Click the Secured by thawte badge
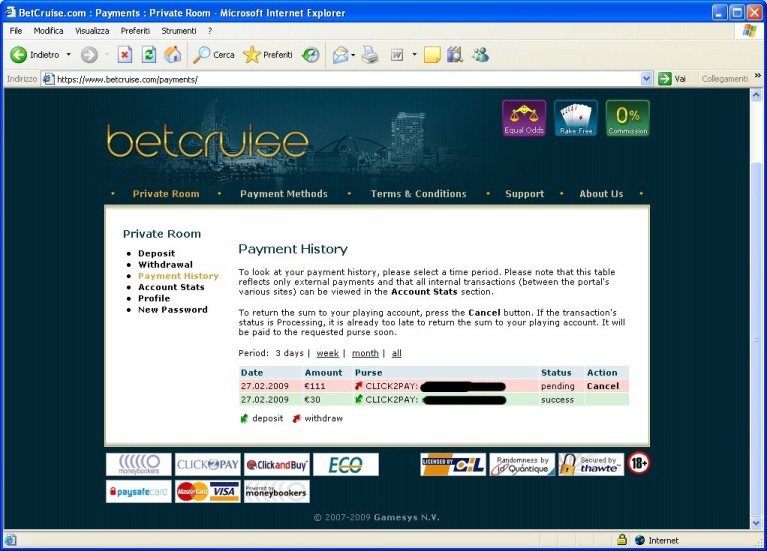The image size is (767, 551). tap(591, 464)
